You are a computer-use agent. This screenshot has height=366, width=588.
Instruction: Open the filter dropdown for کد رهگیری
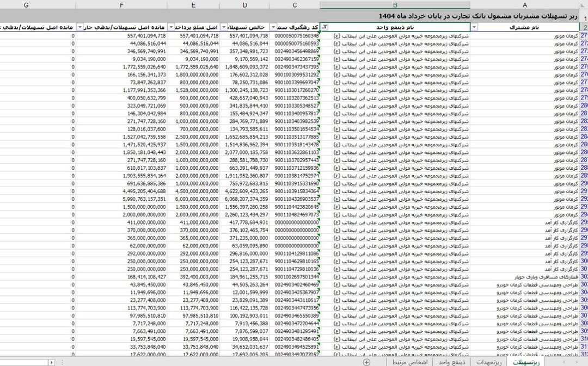(x=273, y=27)
